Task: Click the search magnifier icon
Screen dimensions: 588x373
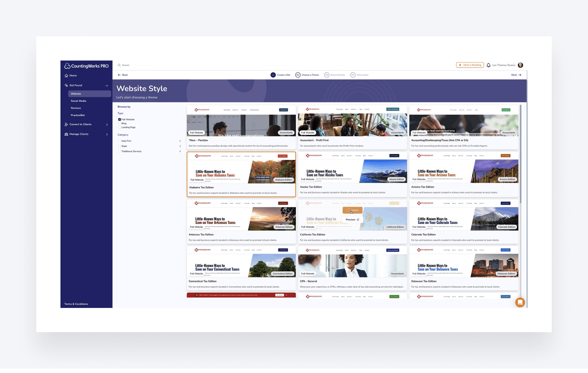Action: 119,65
